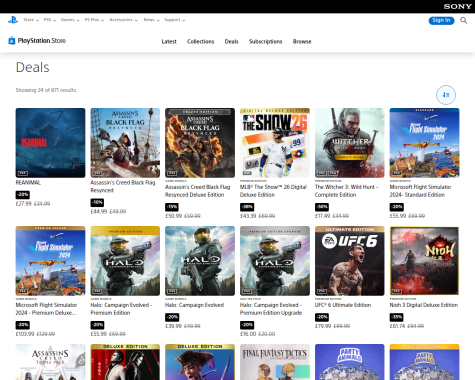Click 'The Witcher 3: Wild Hunt – Complete Edition' title

tap(347, 191)
